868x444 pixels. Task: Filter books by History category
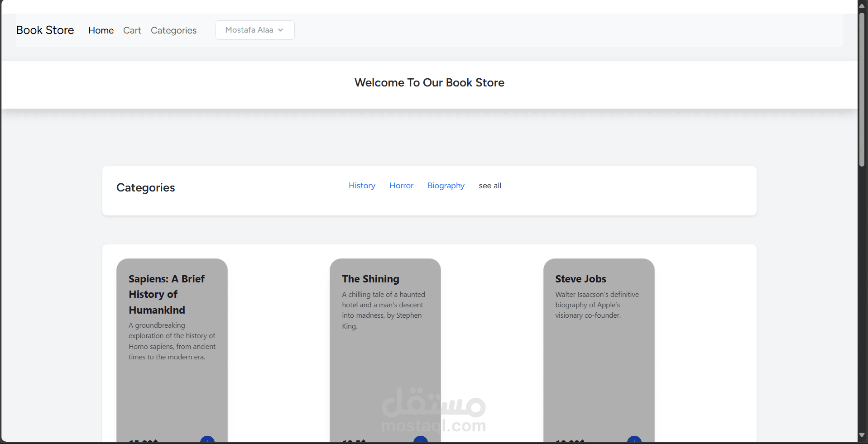(x=362, y=186)
